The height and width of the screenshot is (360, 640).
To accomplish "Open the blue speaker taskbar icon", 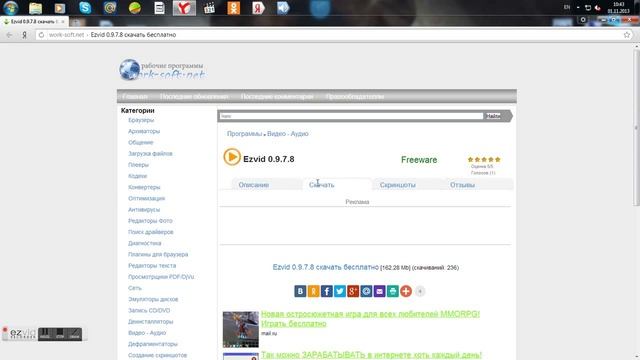I will (283, 8).
